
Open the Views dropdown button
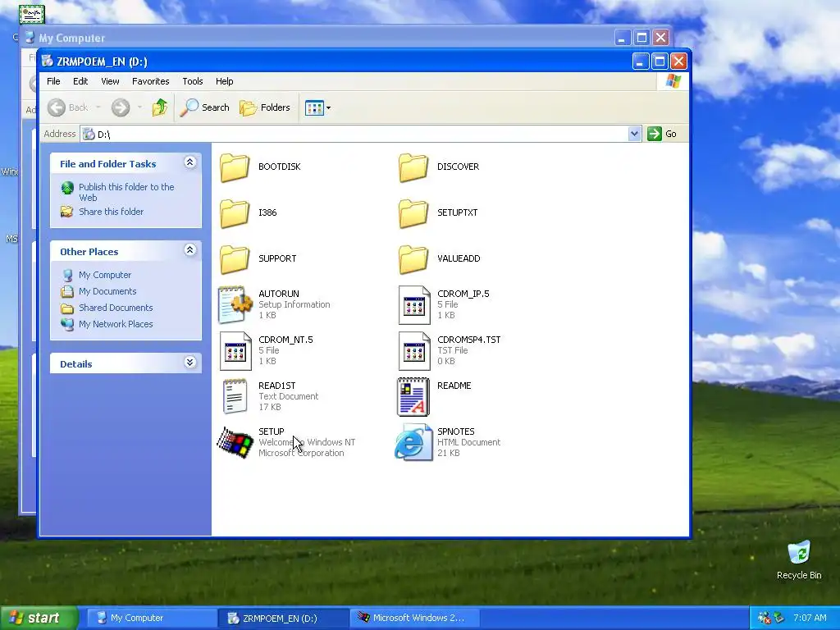pos(317,107)
